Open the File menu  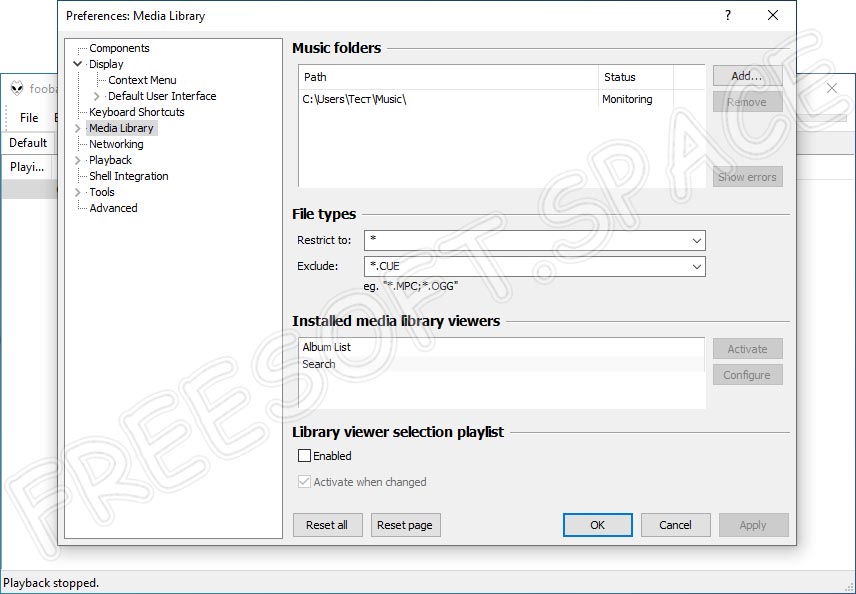pos(29,118)
